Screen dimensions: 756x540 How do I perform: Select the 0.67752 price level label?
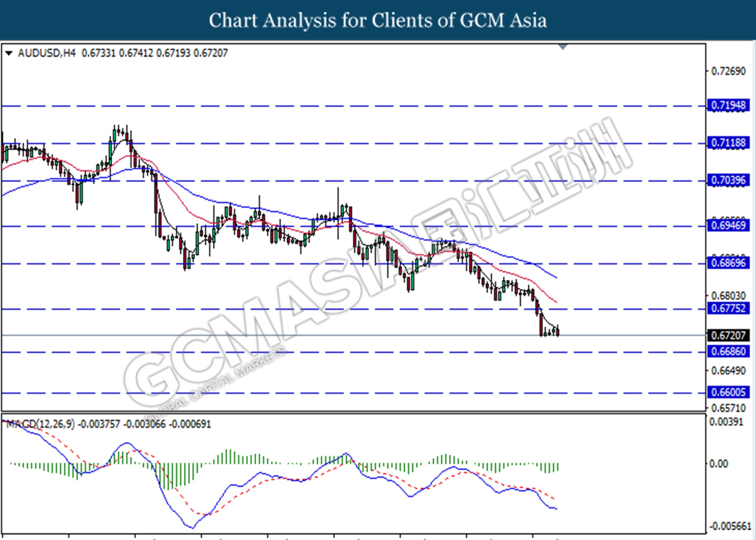pos(728,308)
